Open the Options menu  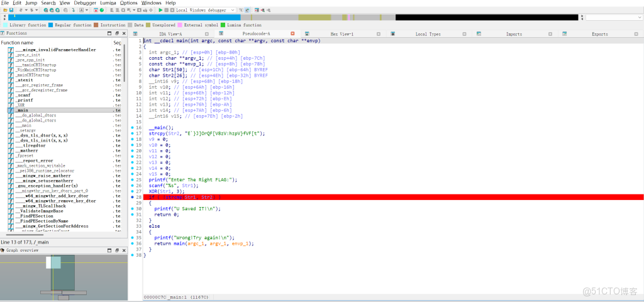(x=128, y=3)
